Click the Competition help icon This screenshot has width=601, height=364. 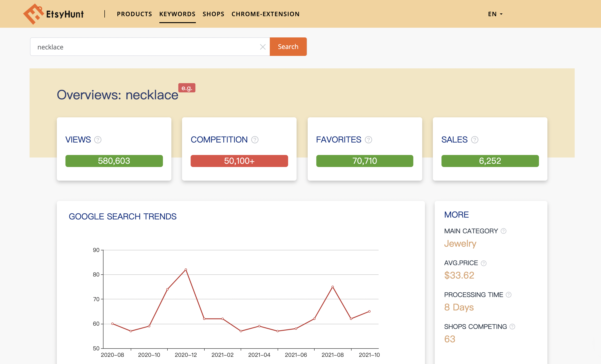[255, 140]
